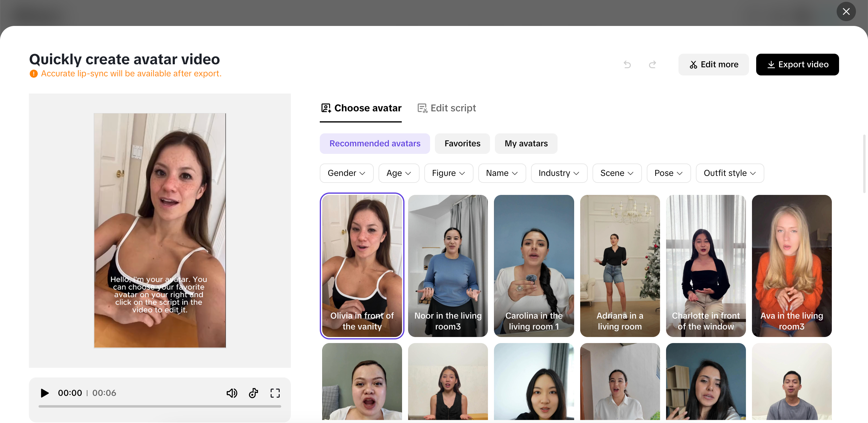
Task: Open the TikTok share option
Action: (253, 393)
